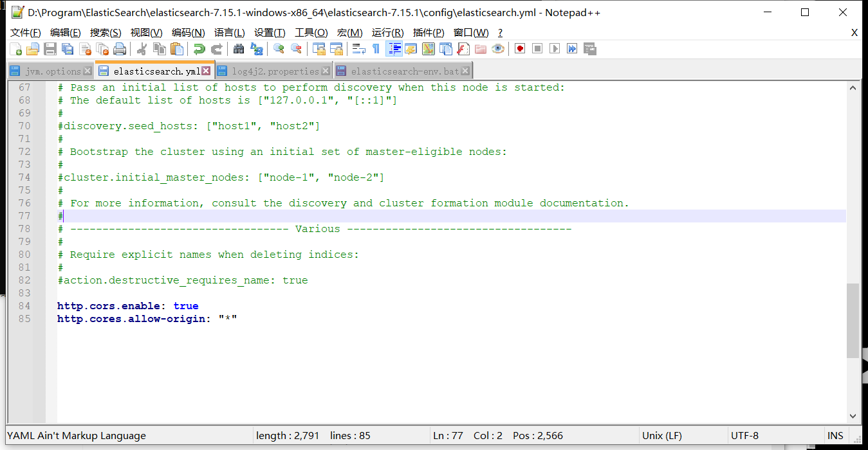Click the Print icon in toolbar
This screenshot has height=450, width=868.
(120, 49)
